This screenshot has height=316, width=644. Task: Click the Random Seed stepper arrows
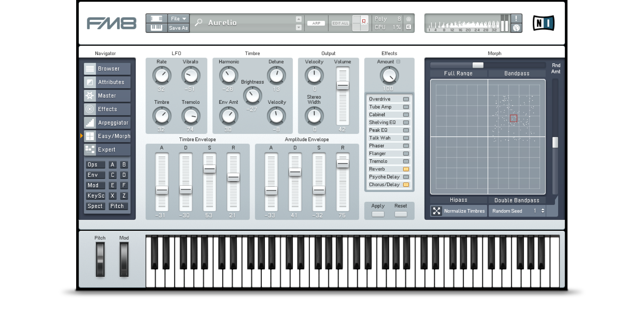coord(543,211)
